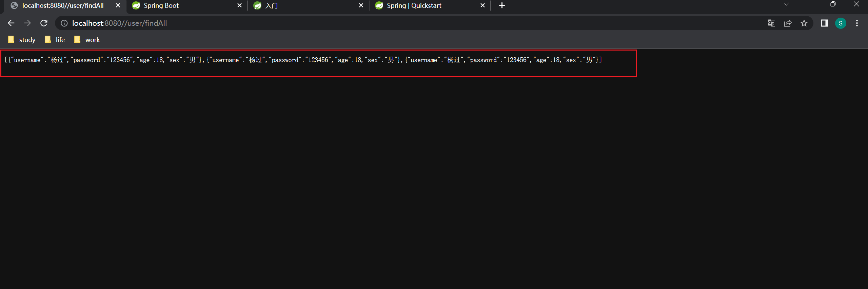
Task: Open the work bookmarks folder
Action: tap(87, 40)
